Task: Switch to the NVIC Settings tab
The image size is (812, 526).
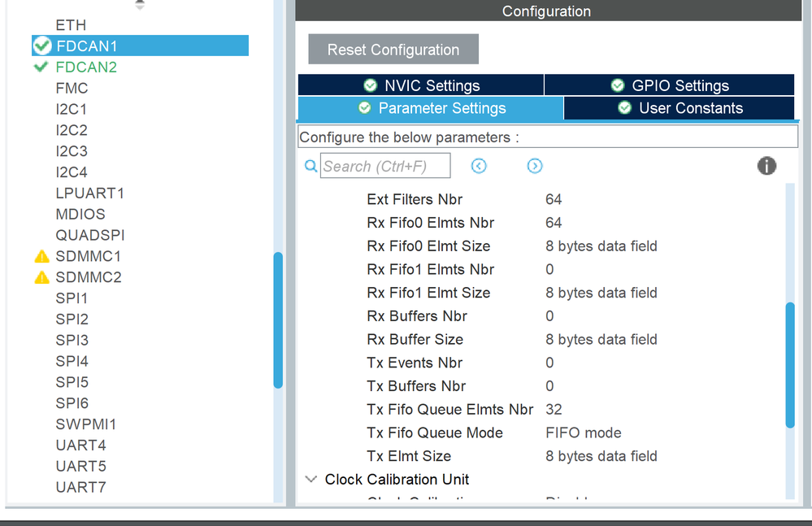Action: pyautogui.click(x=421, y=85)
